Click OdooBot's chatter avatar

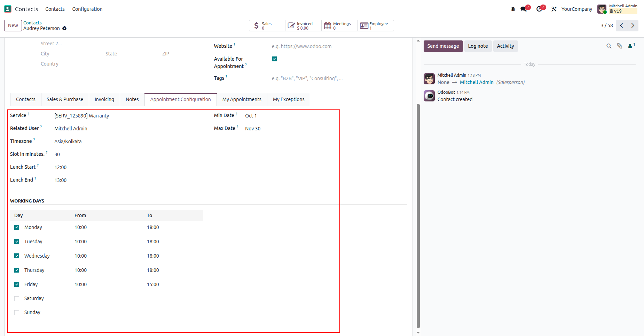tap(429, 96)
